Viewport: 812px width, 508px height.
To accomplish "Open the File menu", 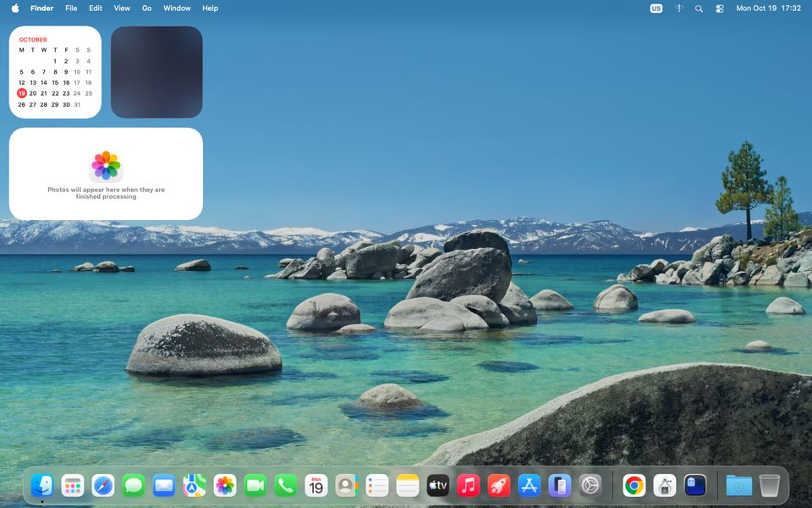I will [71, 8].
